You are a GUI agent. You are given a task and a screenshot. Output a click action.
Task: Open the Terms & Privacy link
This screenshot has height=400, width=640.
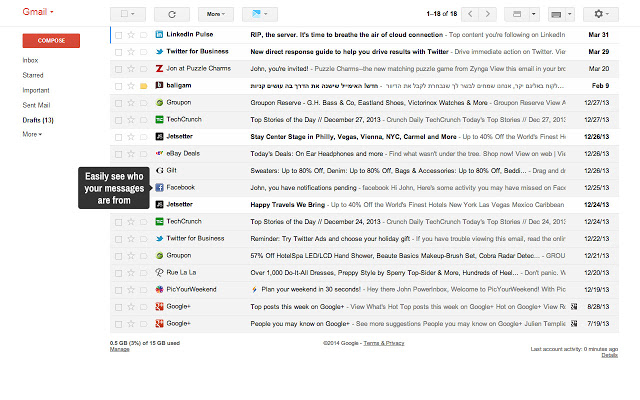(x=384, y=343)
